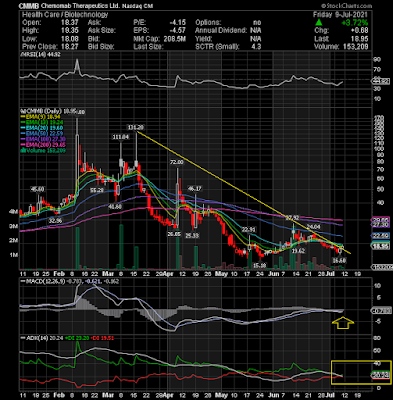This screenshot has width=393, height=400.
Task: Click the 32.96 low price label
Action: [55, 220]
